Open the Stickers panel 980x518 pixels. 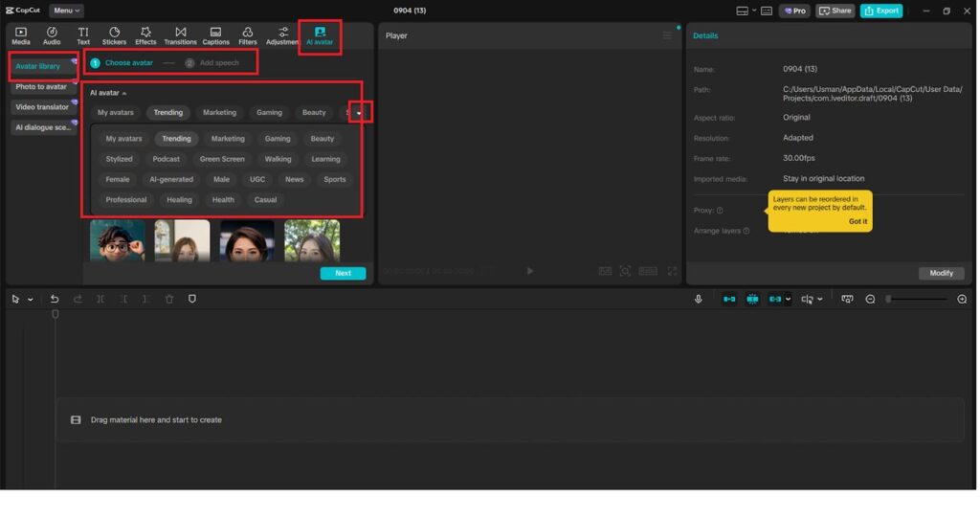pyautogui.click(x=114, y=35)
